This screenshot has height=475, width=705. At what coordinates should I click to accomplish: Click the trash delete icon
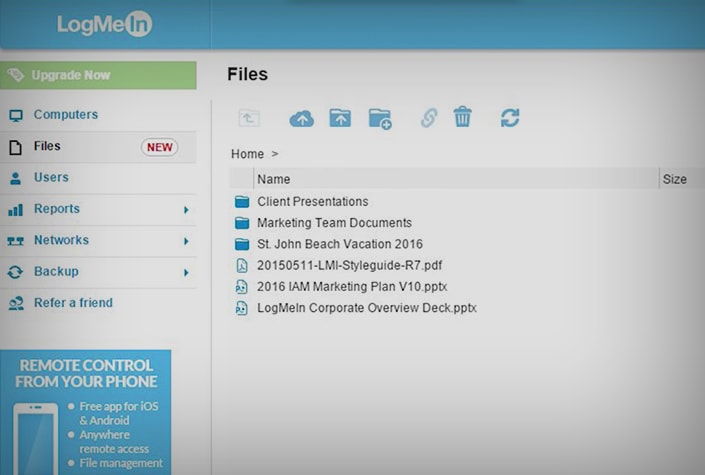point(463,117)
